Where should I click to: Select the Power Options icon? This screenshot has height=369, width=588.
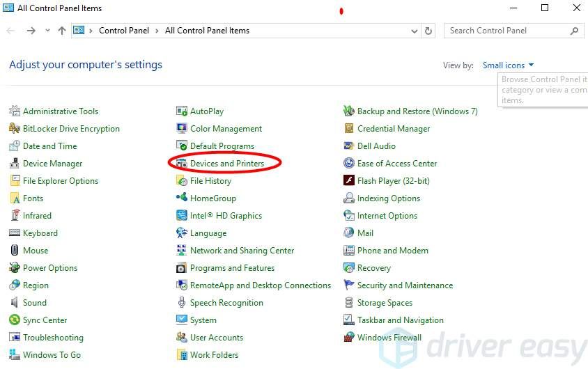point(15,268)
